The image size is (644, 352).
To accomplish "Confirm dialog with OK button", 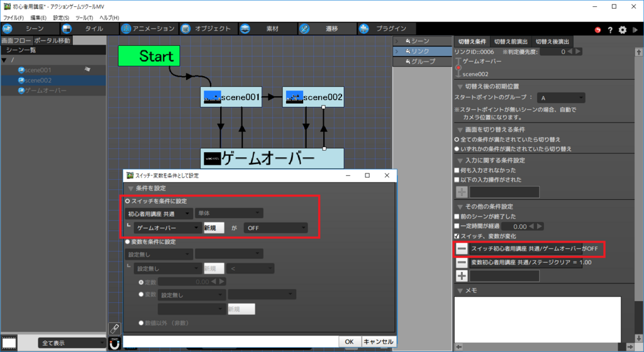I will pyautogui.click(x=349, y=341).
